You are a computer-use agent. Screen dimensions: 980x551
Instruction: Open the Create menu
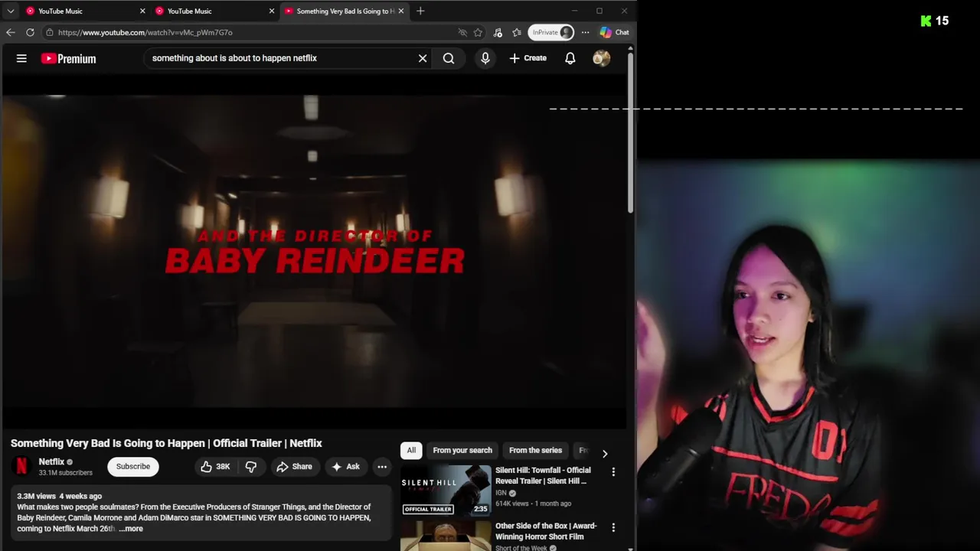point(528,58)
